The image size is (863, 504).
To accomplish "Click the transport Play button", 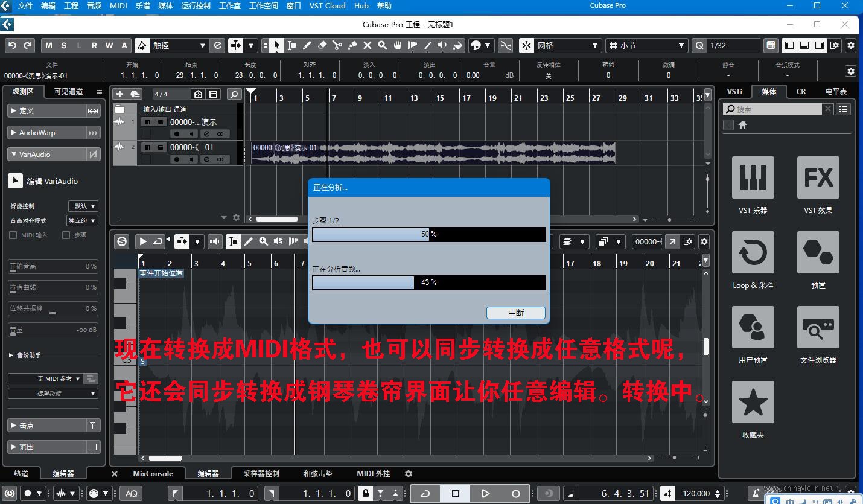I will pos(486,493).
